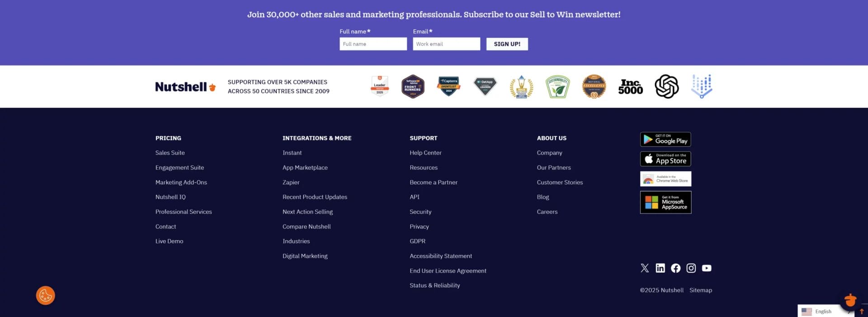Open the Chrome Web Store badge
The width and height of the screenshot is (868, 317).
tap(665, 179)
